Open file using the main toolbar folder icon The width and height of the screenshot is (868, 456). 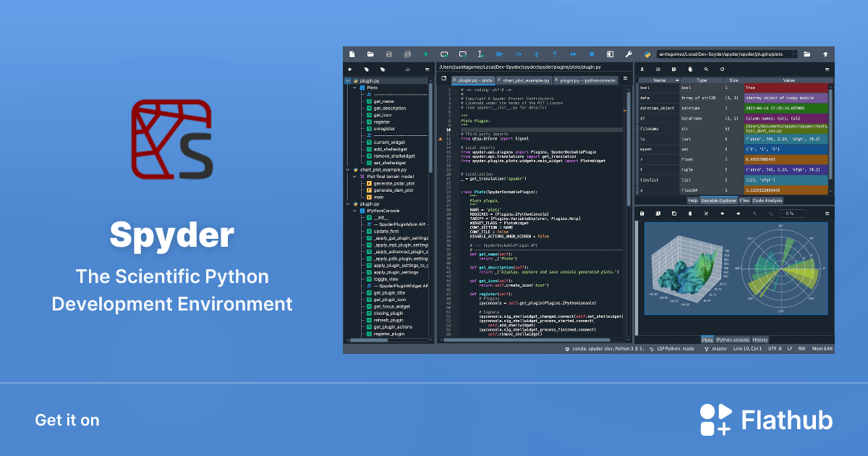tap(370, 54)
